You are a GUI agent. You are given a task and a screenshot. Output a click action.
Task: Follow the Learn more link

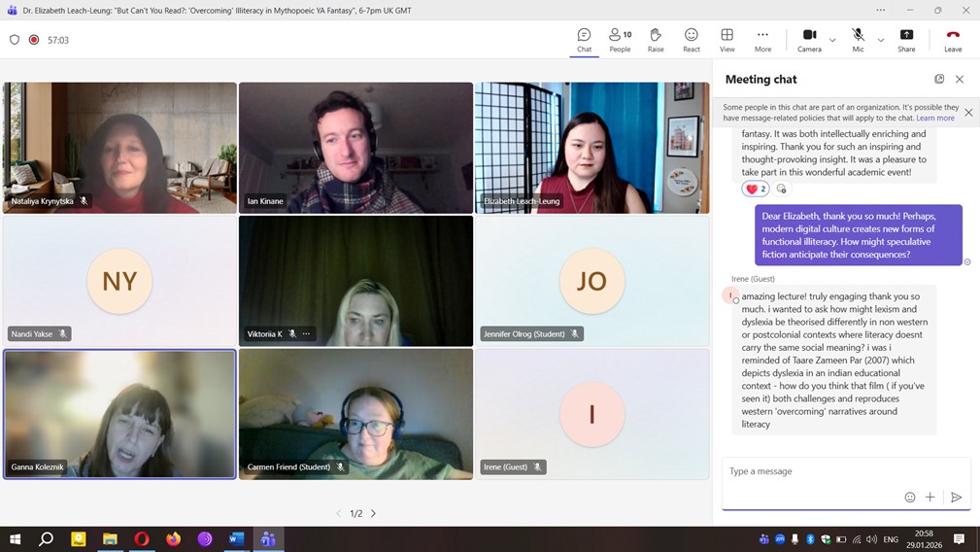click(x=935, y=119)
